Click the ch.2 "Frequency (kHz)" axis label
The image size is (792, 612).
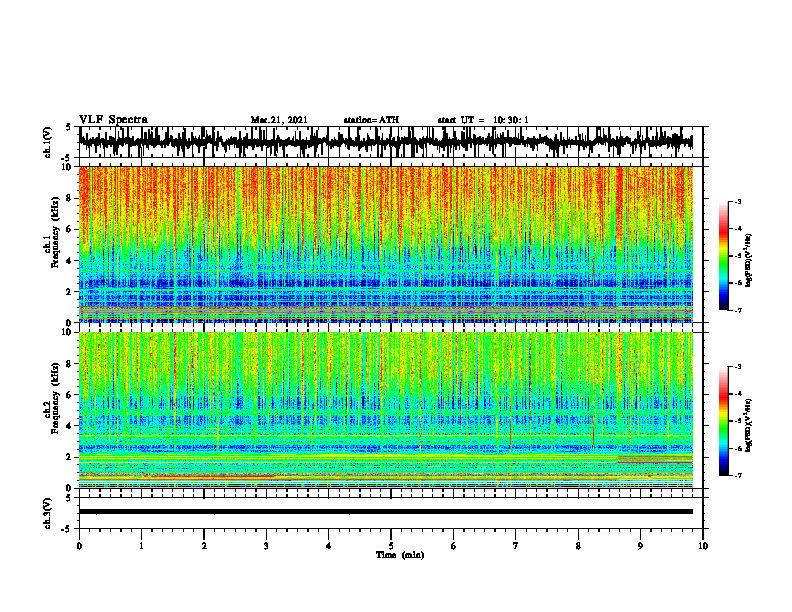tap(55, 398)
